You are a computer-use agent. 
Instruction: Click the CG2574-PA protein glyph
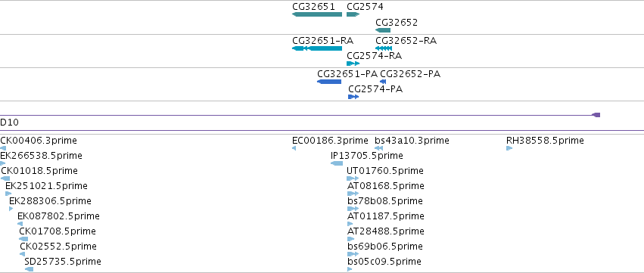coord(353,97)
